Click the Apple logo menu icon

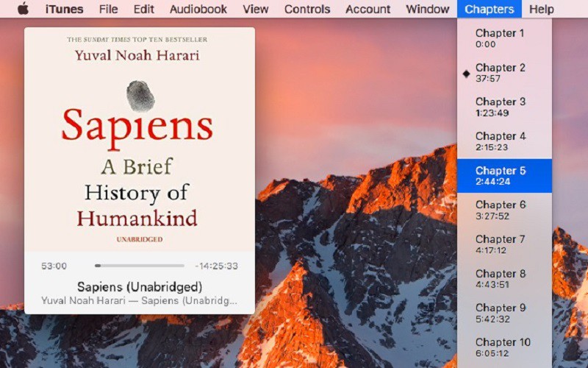[22, 9]
